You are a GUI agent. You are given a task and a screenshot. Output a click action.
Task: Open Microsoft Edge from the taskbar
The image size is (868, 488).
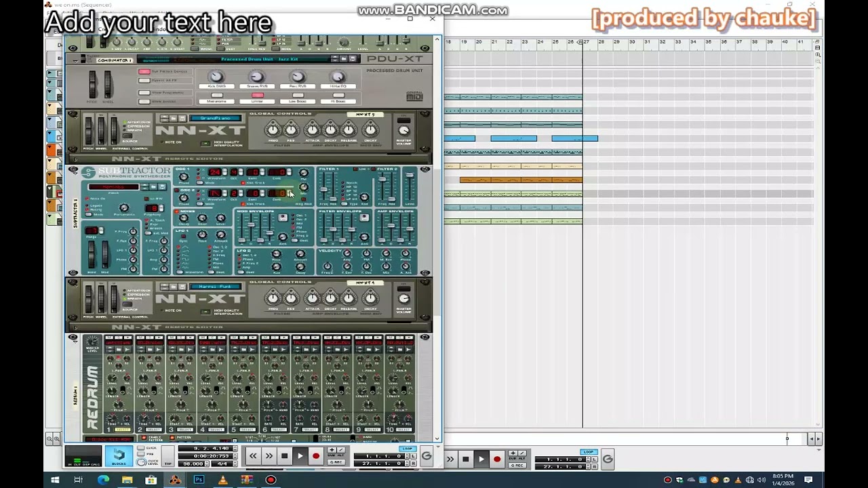[x=103, y=480]
